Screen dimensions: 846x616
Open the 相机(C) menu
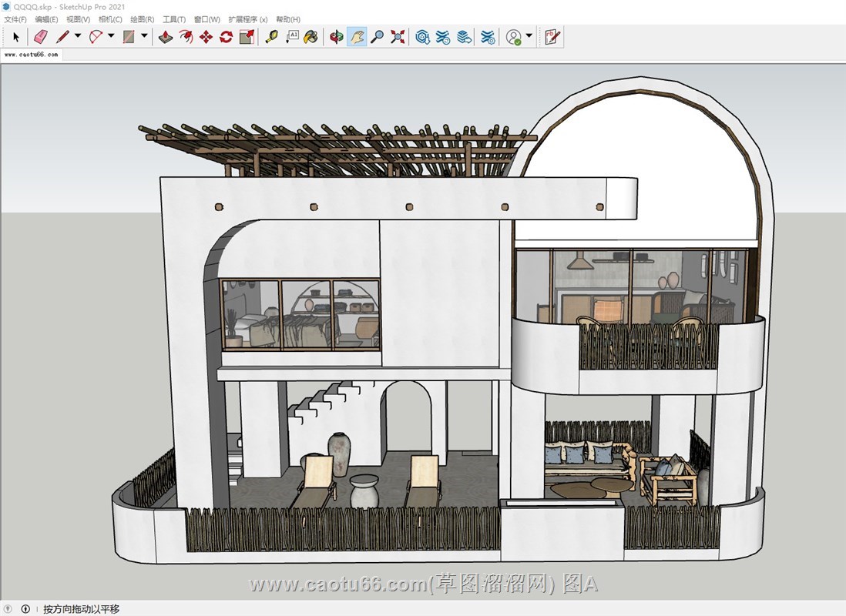pyautogui.click(x=110, y=19)
